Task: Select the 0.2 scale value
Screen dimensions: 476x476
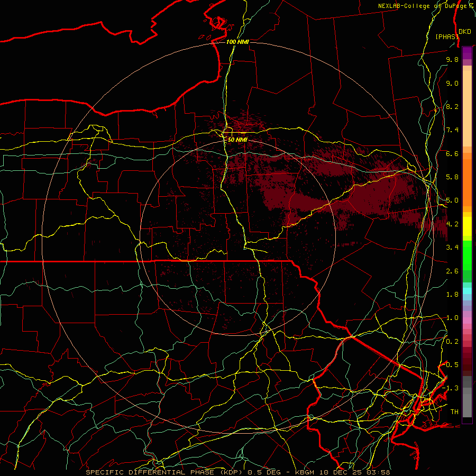Action: 452,342
